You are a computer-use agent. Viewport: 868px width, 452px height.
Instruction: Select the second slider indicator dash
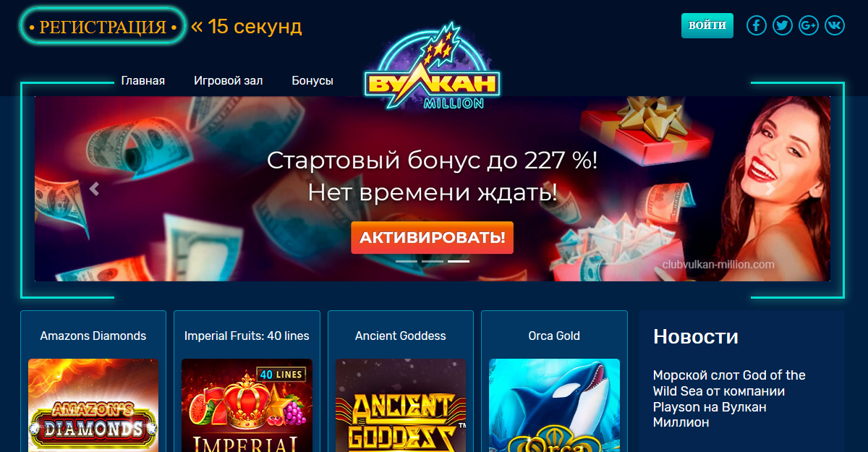tap(433, 260)
